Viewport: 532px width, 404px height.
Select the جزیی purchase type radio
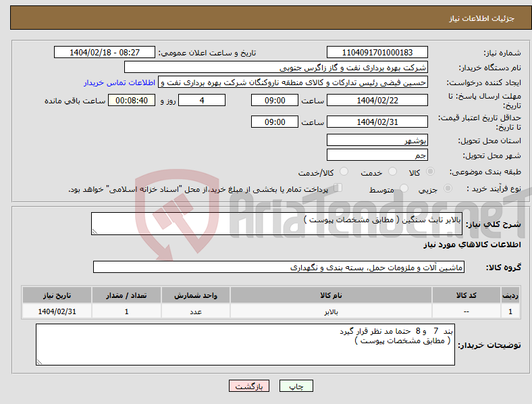(x=448, y=188)
